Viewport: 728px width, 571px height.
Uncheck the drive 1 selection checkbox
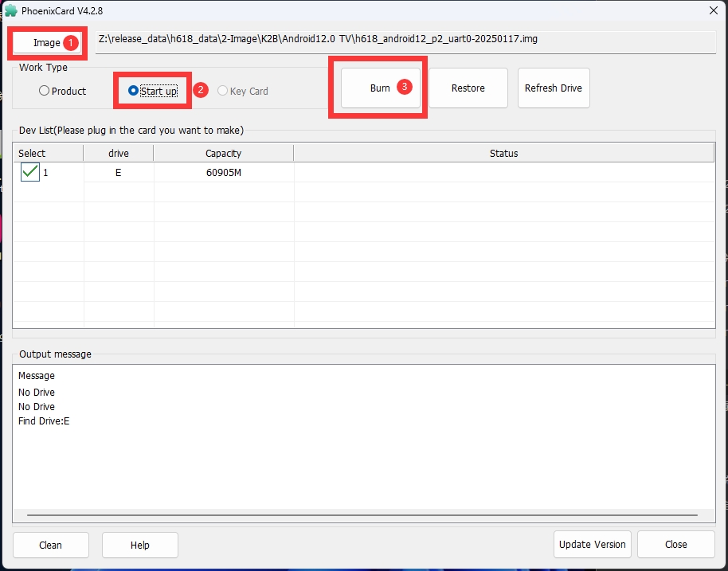tap(30, 172)
